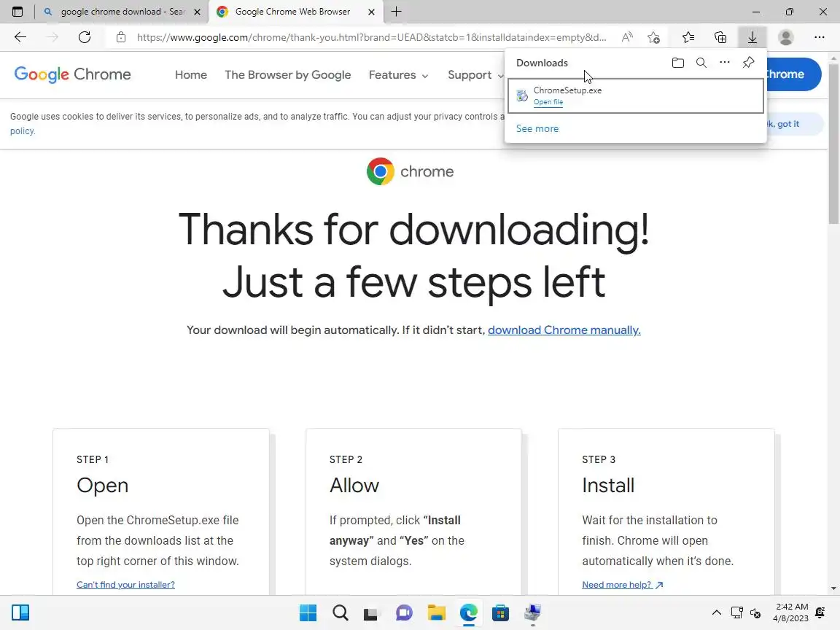Click the page vertical scrollbar thumb

click(833, 144)
